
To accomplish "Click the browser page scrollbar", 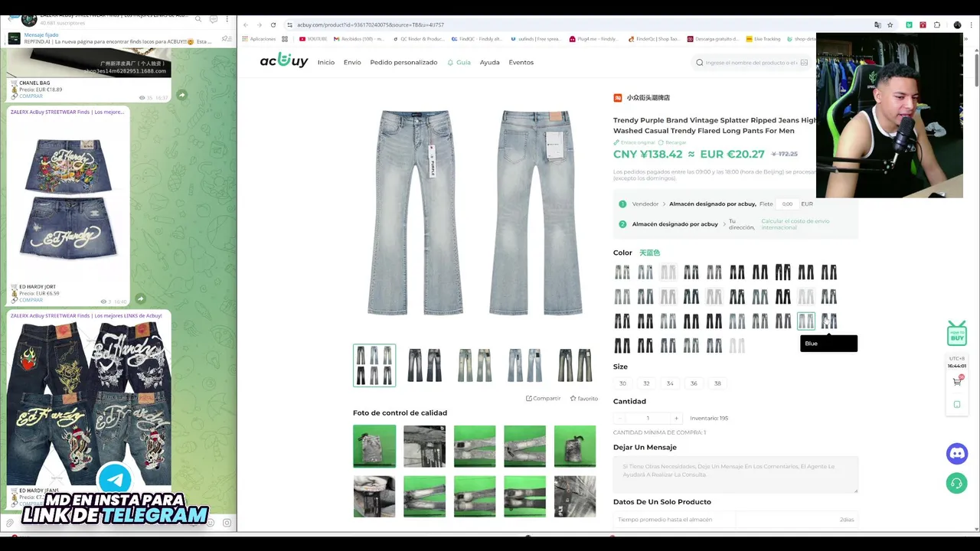I will [x=976, y=69].
